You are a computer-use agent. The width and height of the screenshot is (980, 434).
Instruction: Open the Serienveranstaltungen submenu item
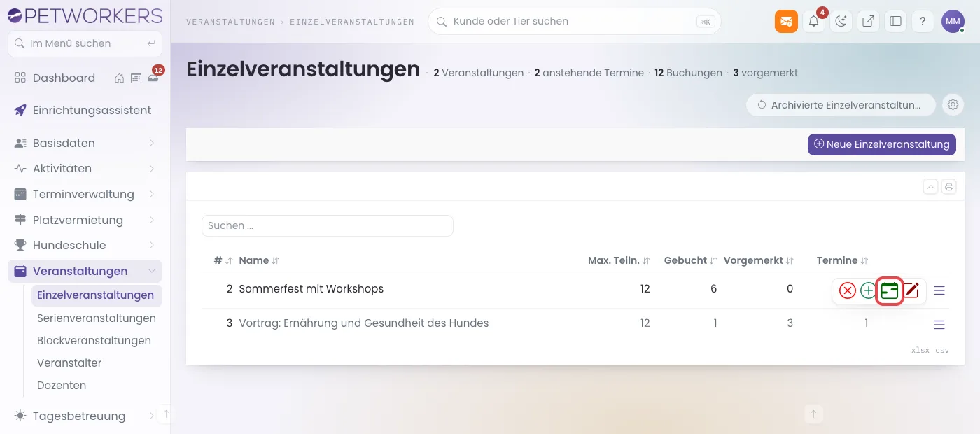97,318
